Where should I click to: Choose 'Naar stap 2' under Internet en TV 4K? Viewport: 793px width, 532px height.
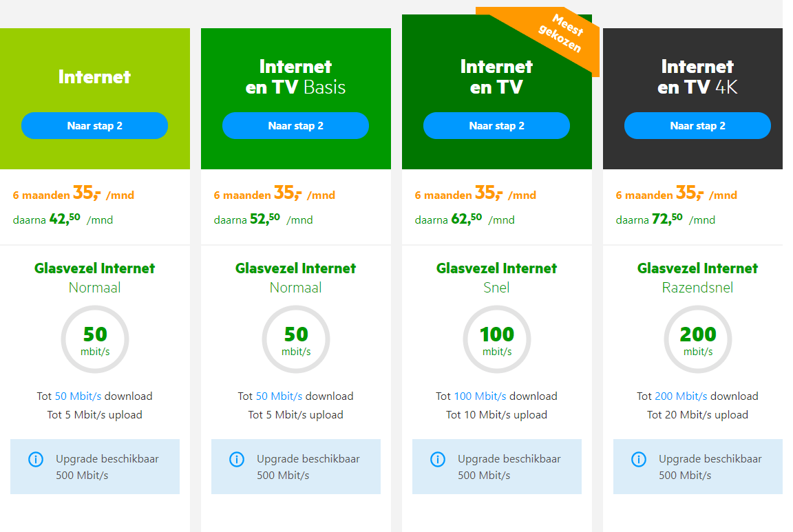[697, 126]
